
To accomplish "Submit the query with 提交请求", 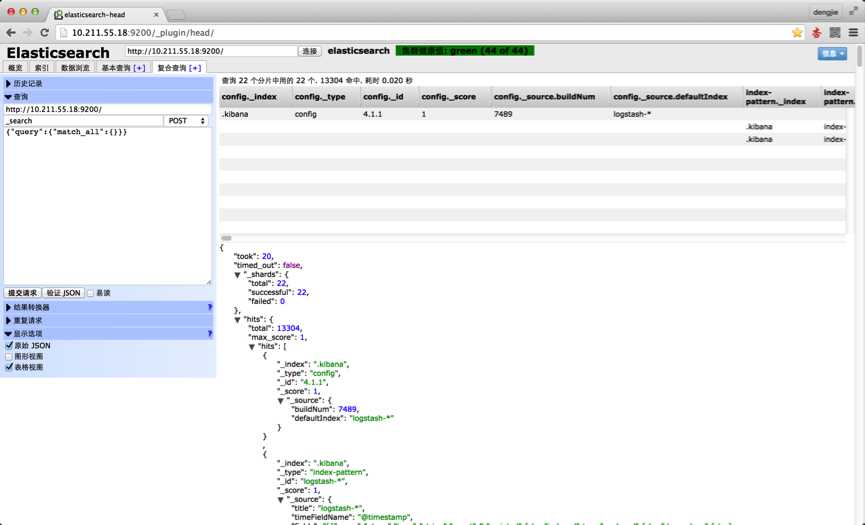I will coord(23,293).
